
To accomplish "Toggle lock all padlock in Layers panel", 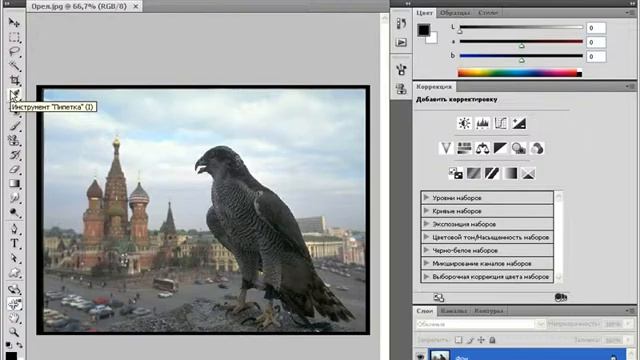I will [x=492, y=340].
